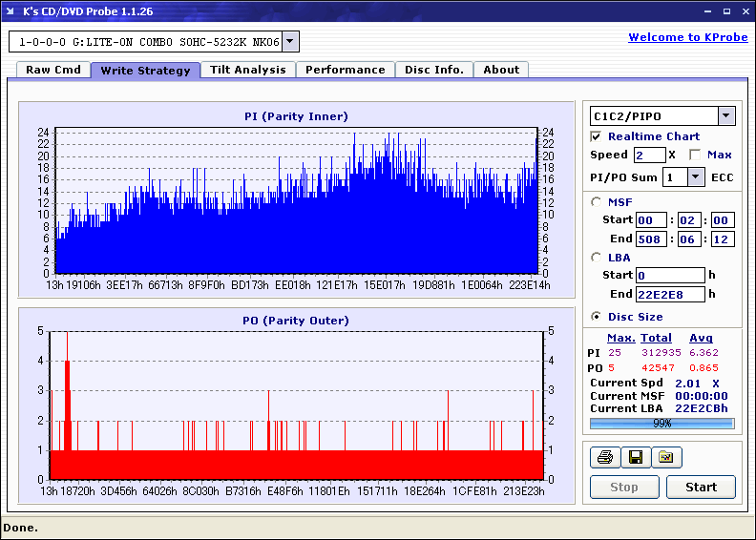Click the floppy disk save icon

pyautogui.click(x=635, y=458)
